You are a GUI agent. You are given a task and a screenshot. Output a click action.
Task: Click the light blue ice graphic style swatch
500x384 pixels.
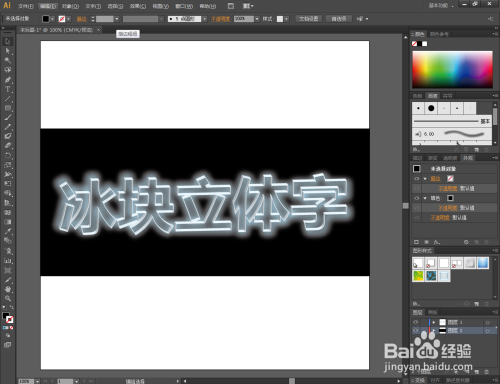(x=444, y=276)
